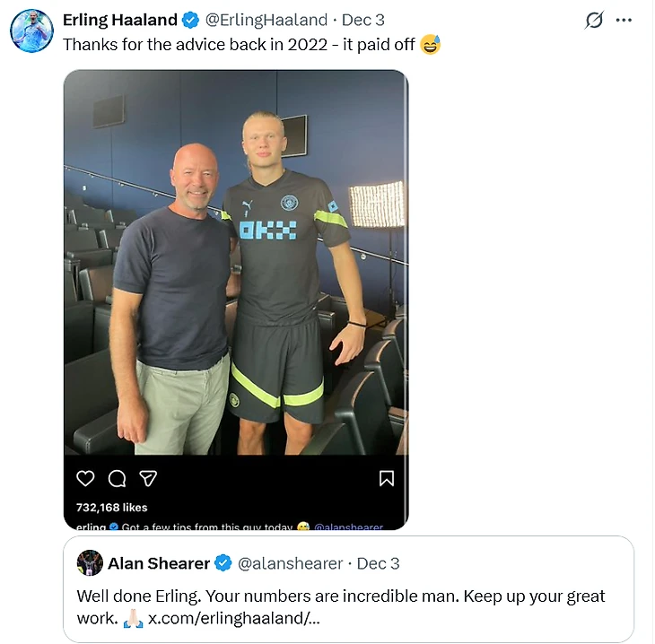Open the quoted tweet text from Alan Shearer
Screen dimensions: 655x644
pyautogui.click(x=341, y=596)
